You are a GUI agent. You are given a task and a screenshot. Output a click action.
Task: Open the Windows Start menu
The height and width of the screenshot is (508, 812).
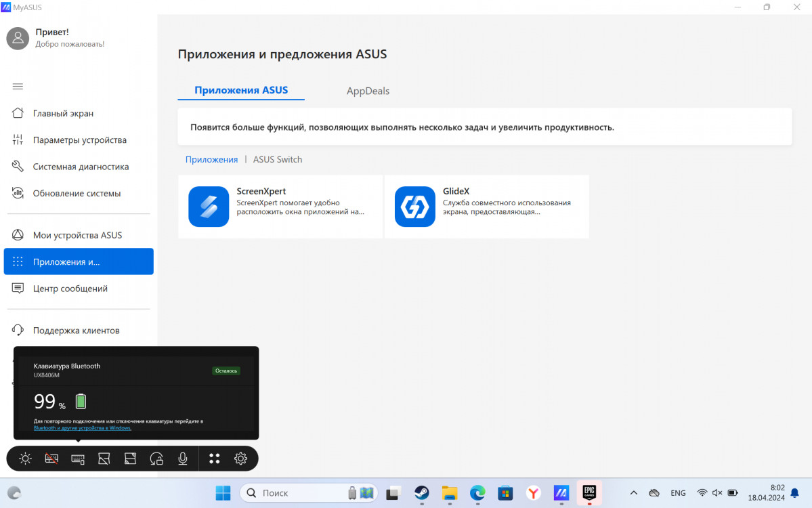coord(223,493)
